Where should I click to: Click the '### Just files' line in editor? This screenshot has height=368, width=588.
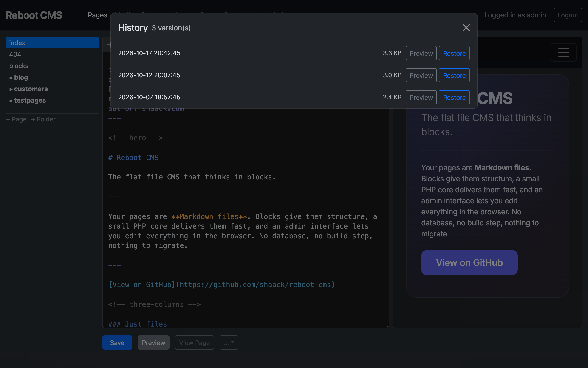(x=138, y=324)
